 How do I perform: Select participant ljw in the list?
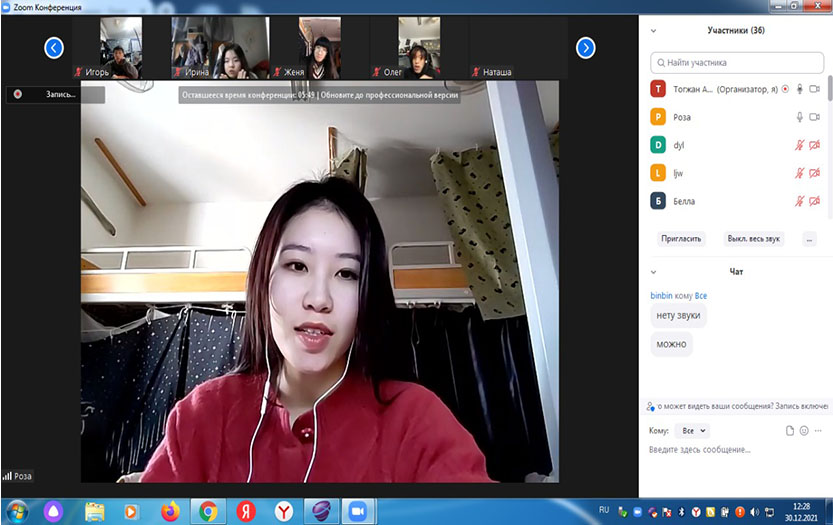[720, 173]
